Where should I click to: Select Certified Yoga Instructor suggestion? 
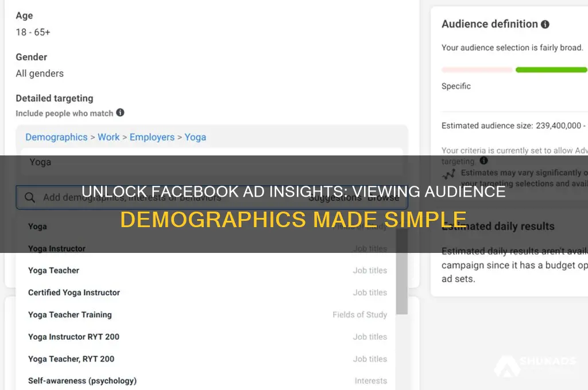pos(207,292)
